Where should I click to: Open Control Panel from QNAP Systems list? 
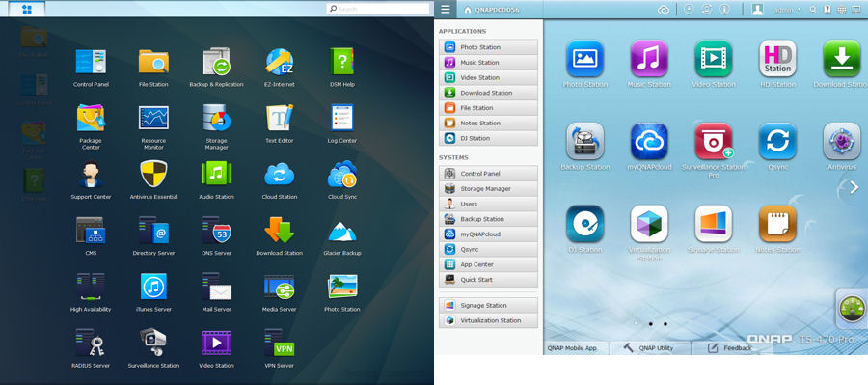[488, 174]
